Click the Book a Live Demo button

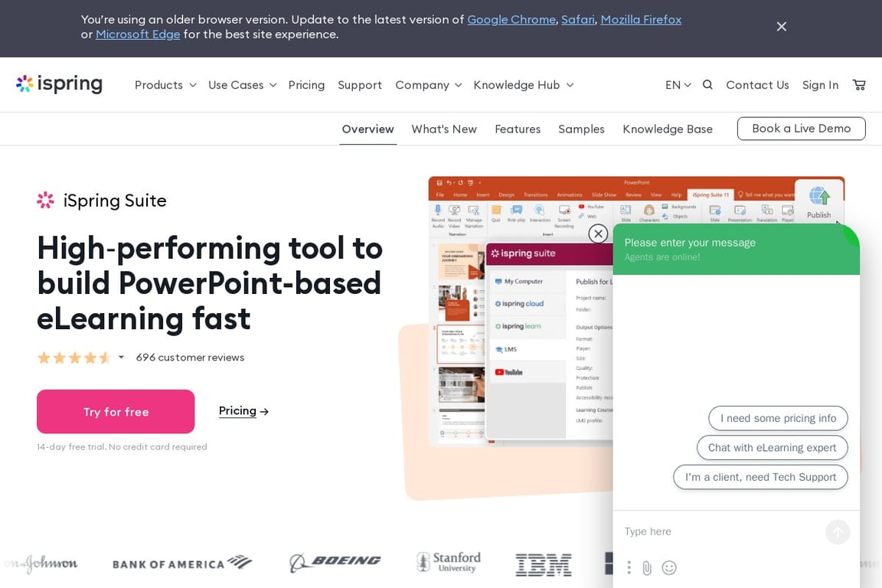point(801,129)
